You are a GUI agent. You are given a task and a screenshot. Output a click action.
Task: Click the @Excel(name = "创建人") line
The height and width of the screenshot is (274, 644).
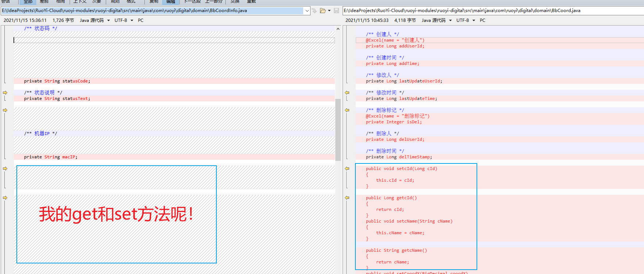[x=395, y=40]
